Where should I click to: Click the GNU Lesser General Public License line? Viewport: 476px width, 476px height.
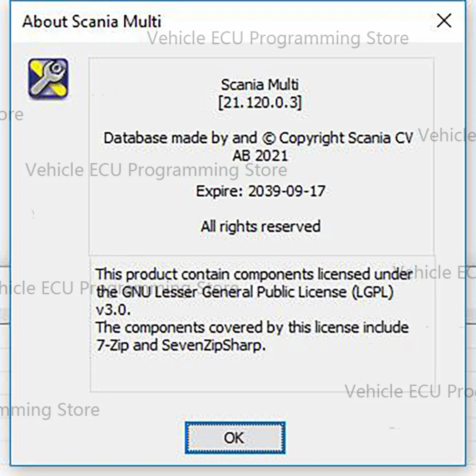pyautogui.click(x=245, y=292)
